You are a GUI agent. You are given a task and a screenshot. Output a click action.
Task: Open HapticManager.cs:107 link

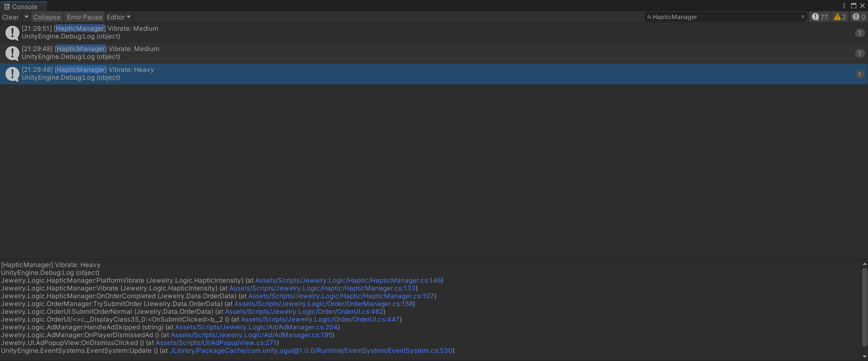tap(341, 296)
